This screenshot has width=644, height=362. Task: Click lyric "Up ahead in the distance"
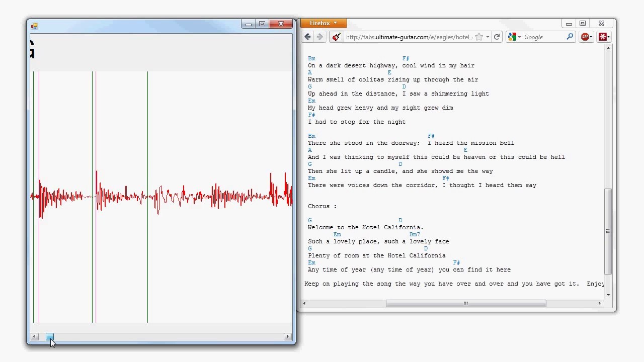tap(351, 94)
